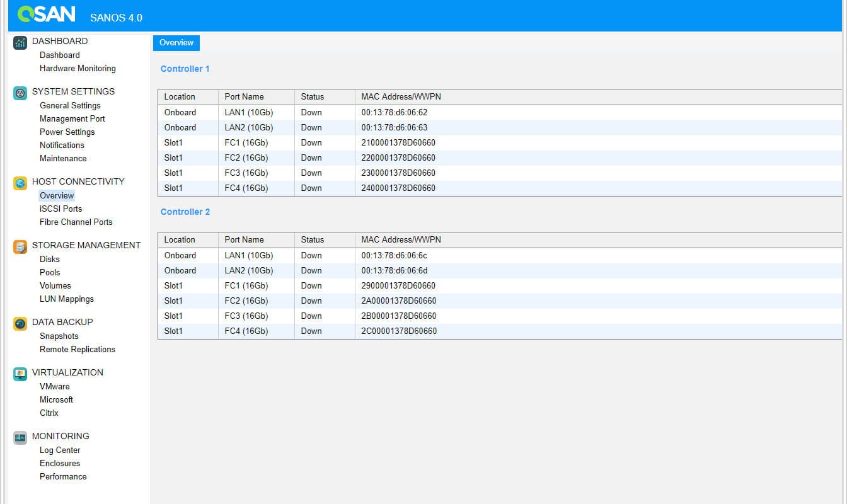This screenshot has width=847, height=504.
Task: Switch to the Overview tab
Action: click(x=176, y=43)
